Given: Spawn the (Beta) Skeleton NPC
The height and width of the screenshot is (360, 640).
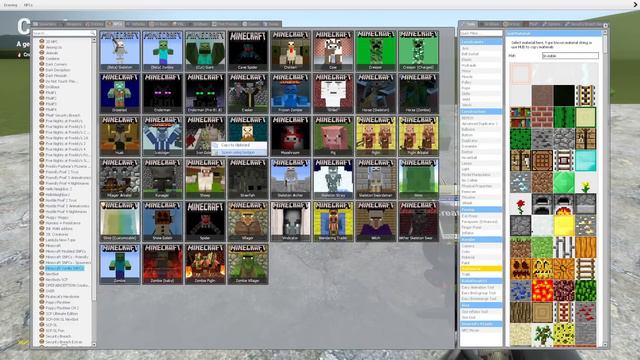Looking at the screenshot, I should click(120, 51).
